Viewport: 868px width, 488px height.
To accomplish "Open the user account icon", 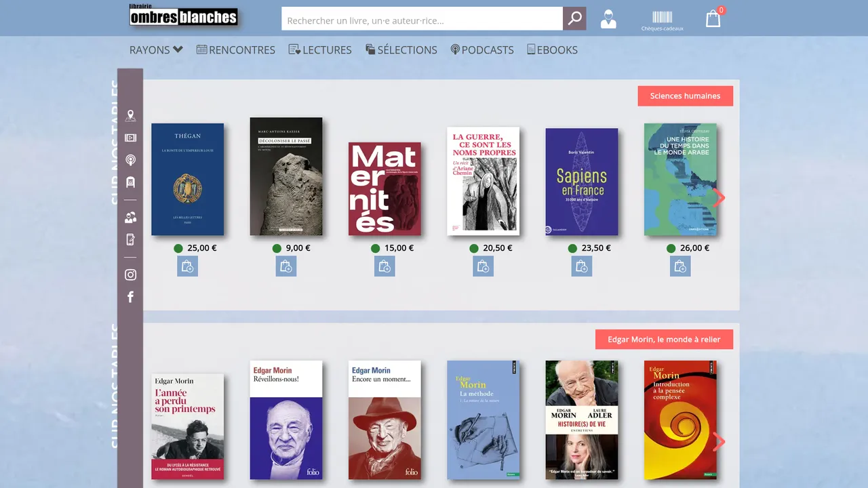I will point(608,19).
